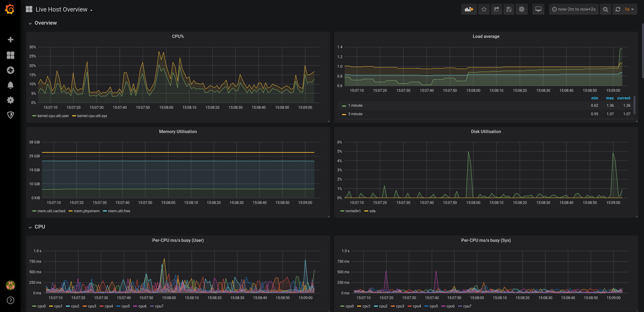
Task: Share the dashboard with the export icon
Action: pos(496,9)
